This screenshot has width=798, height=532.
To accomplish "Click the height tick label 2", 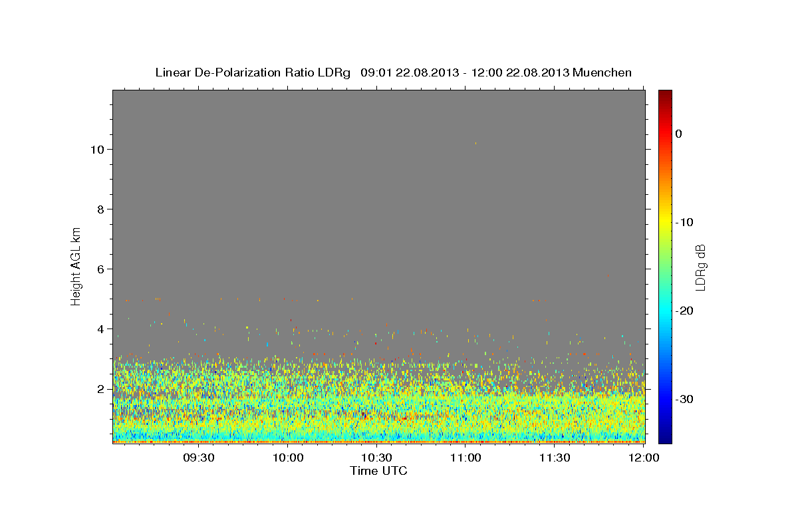I will pos(100,389).
